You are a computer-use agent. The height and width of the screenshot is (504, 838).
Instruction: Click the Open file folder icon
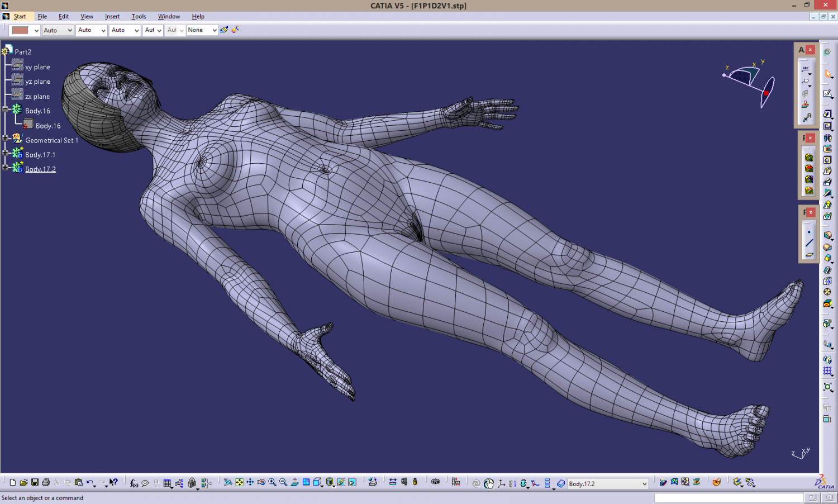pyautogui.click(x=23, y=482)
